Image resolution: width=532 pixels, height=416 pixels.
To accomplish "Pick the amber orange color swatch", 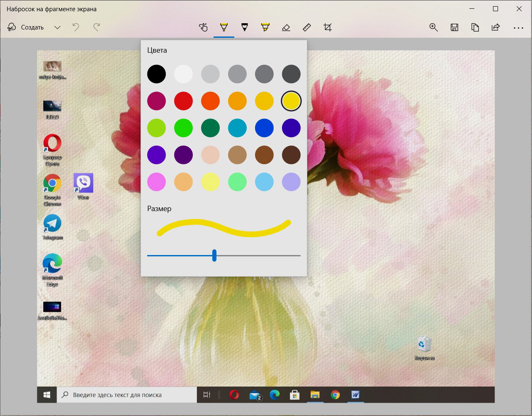I will (237, 101).
